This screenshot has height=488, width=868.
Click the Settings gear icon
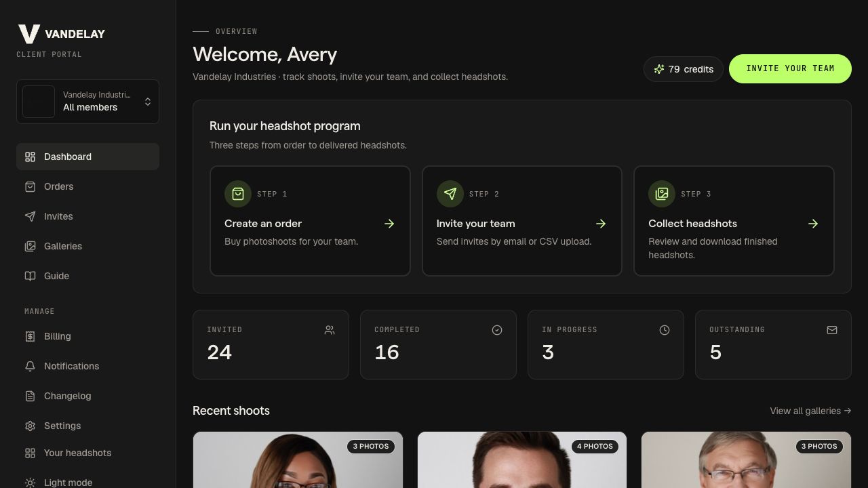tap(30, 426)
